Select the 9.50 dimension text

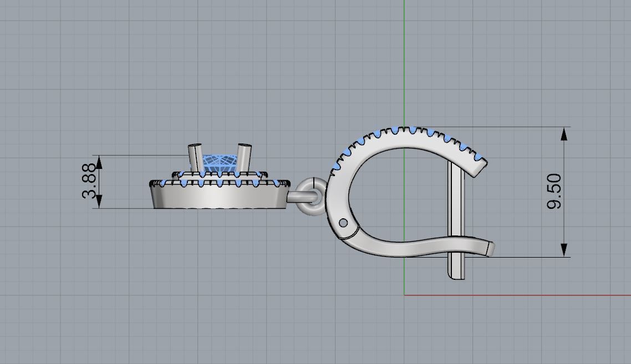click(x=554, y=191)
